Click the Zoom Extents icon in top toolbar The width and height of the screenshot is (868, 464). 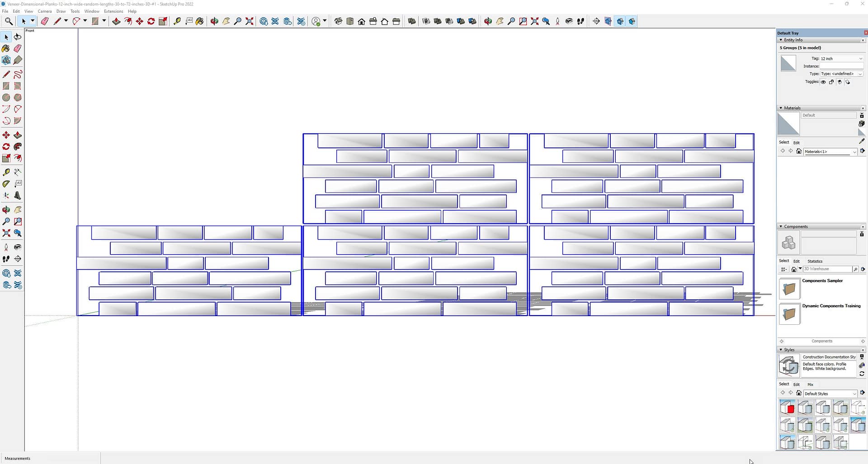pyautogui.click(x=249, y=21)
